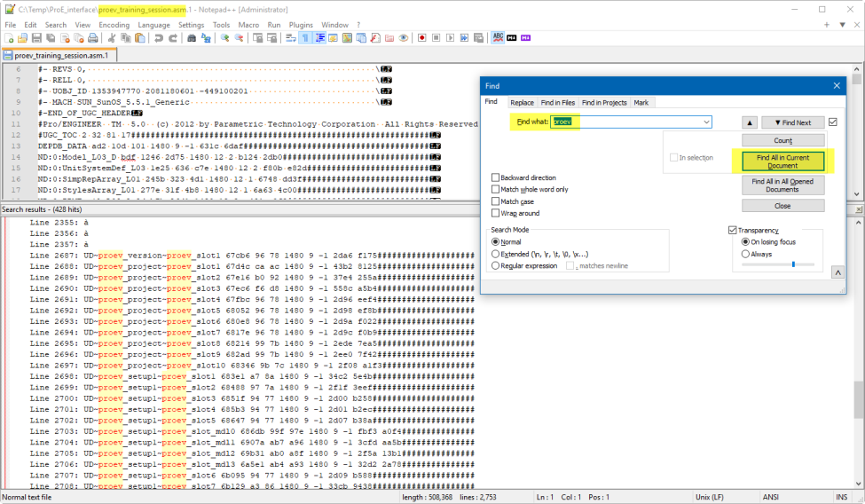
Task: Click the search results vertical scrollbar
Action: (859, 353)
